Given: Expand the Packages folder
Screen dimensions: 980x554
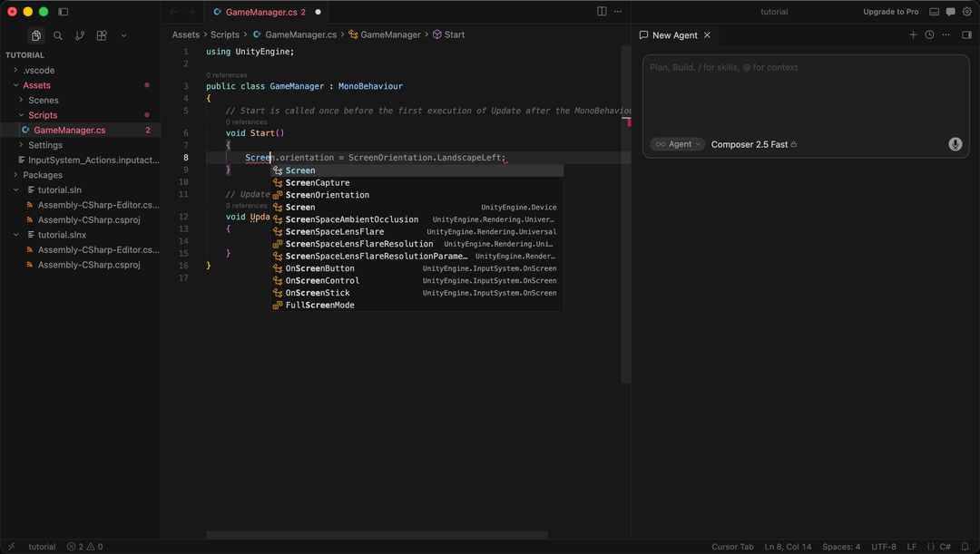Looking at the screenshot, I should tap(80, 175).
